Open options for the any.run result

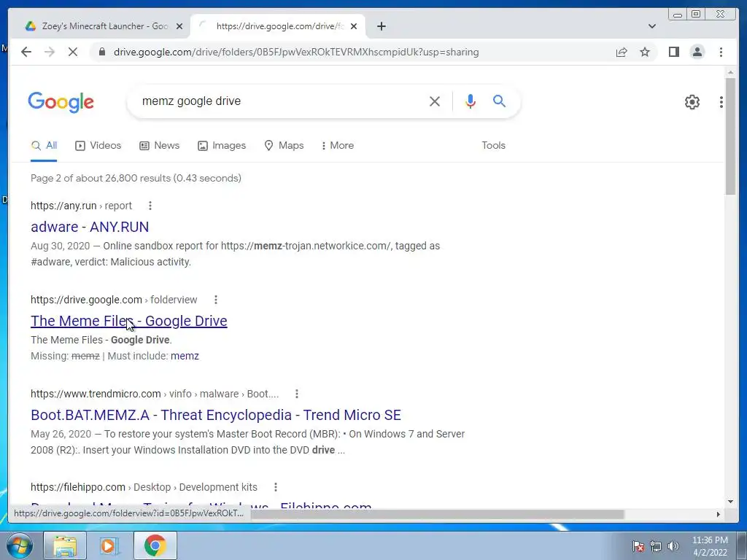coord(150,206)
